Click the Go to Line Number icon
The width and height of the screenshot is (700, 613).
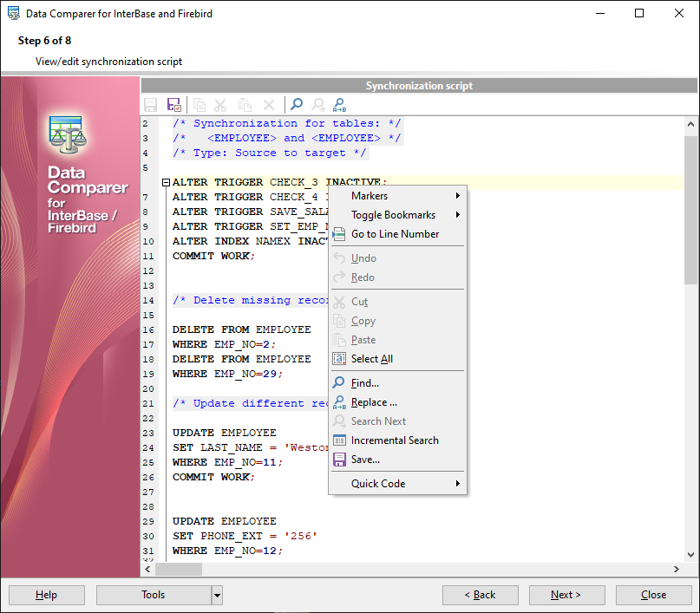(x=339, y=234)
